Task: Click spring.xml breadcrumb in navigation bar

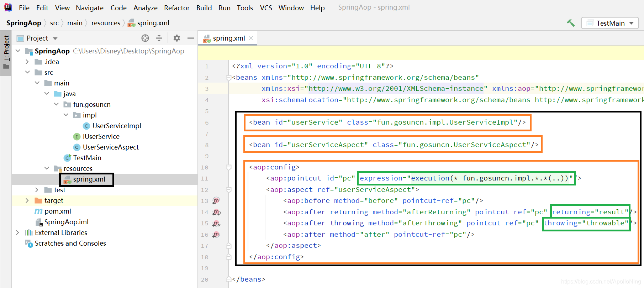Action: pyautogui.click(x=149, y=23)
